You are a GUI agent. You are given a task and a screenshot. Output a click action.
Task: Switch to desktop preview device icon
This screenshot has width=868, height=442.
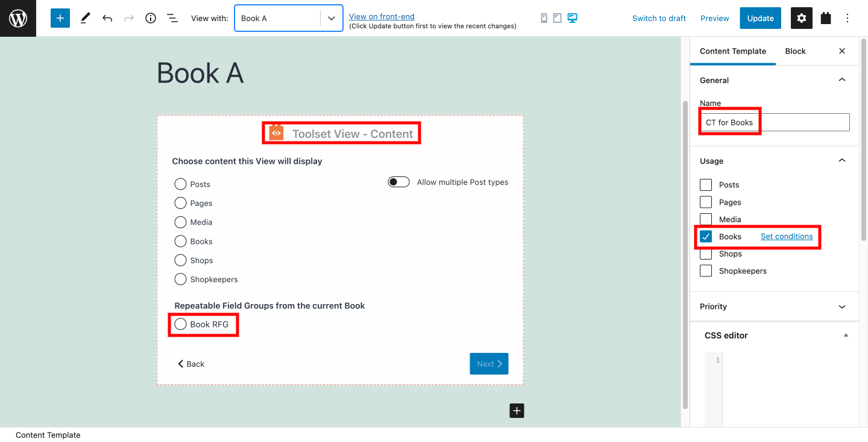point(572,18)
